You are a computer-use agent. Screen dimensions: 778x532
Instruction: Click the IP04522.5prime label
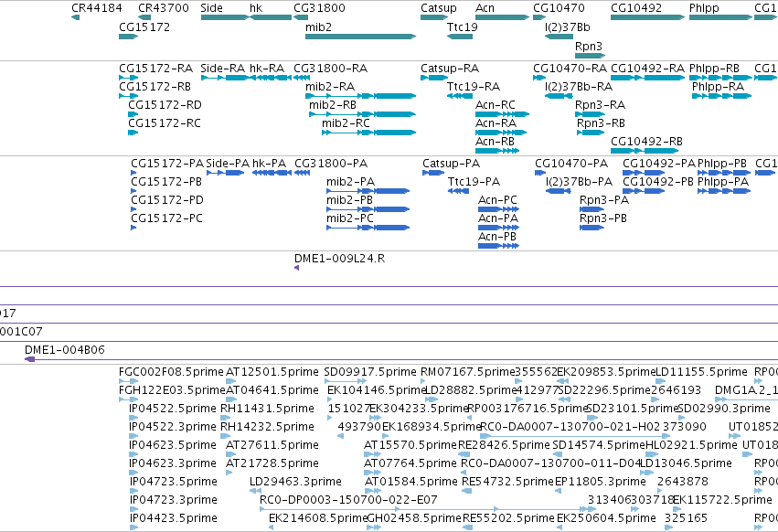pos(173,409)
